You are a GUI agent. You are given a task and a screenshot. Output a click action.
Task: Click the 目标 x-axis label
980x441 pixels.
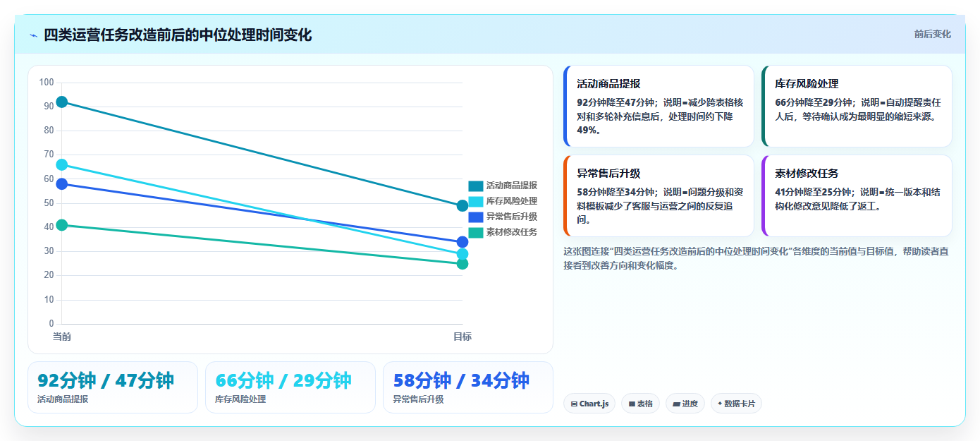tap(463, 337)
